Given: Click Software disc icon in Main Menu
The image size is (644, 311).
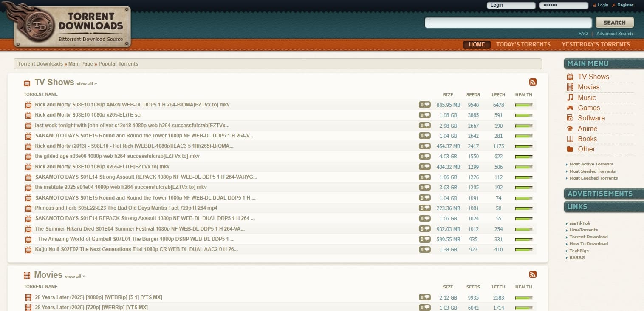Looking at the screenshot, I should pos(570,118).
